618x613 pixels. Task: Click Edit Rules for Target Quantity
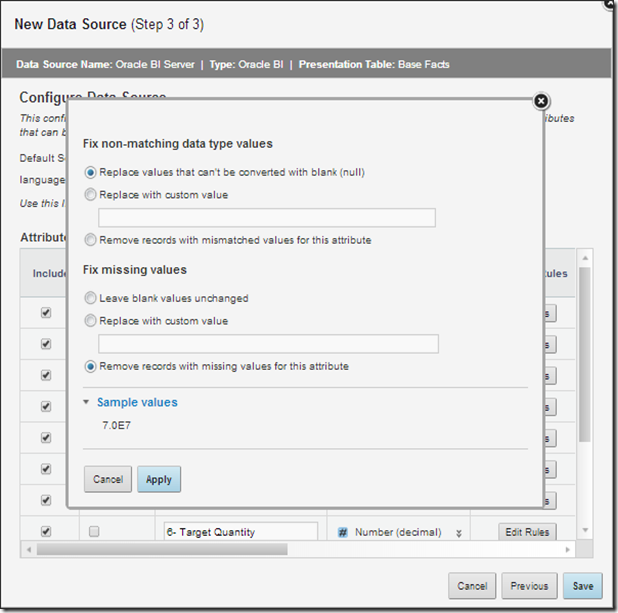pyautogui.click(x=526, y=532)
